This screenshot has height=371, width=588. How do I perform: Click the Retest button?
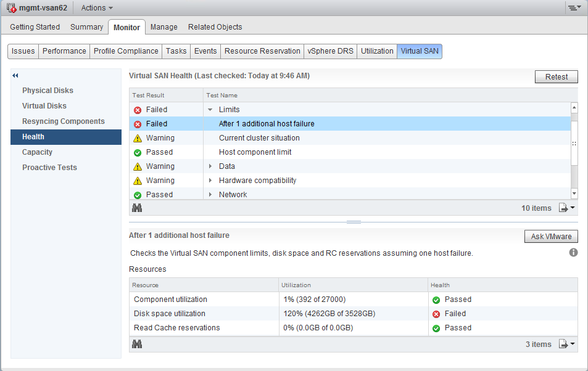click(x=555, y=76)
